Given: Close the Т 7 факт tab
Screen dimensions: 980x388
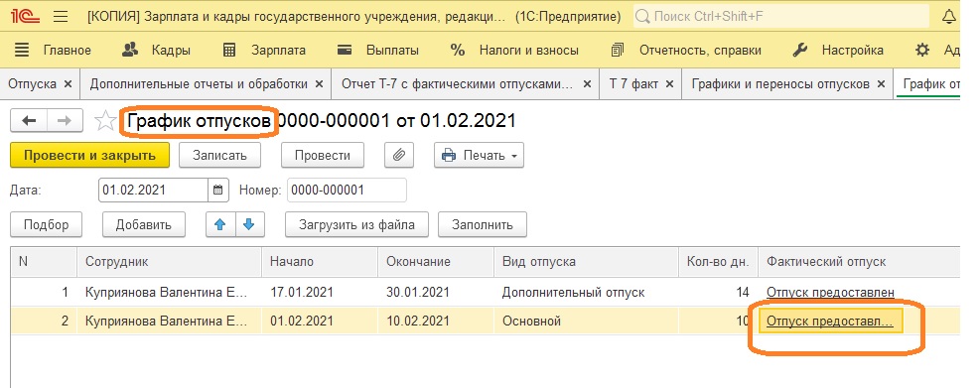Looking at the screenshot, I should pyautogui.click(x=669, y=83).
